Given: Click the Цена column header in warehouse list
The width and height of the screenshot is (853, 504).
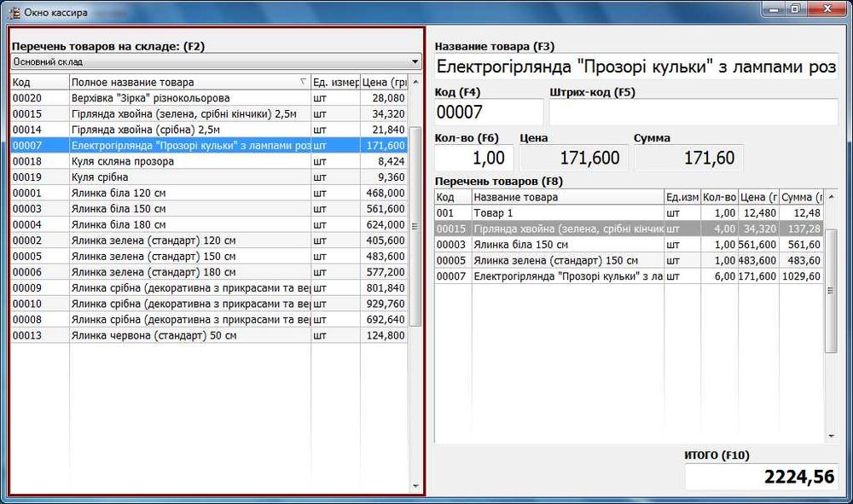Looking at the screenshot, I should [384, 83].
